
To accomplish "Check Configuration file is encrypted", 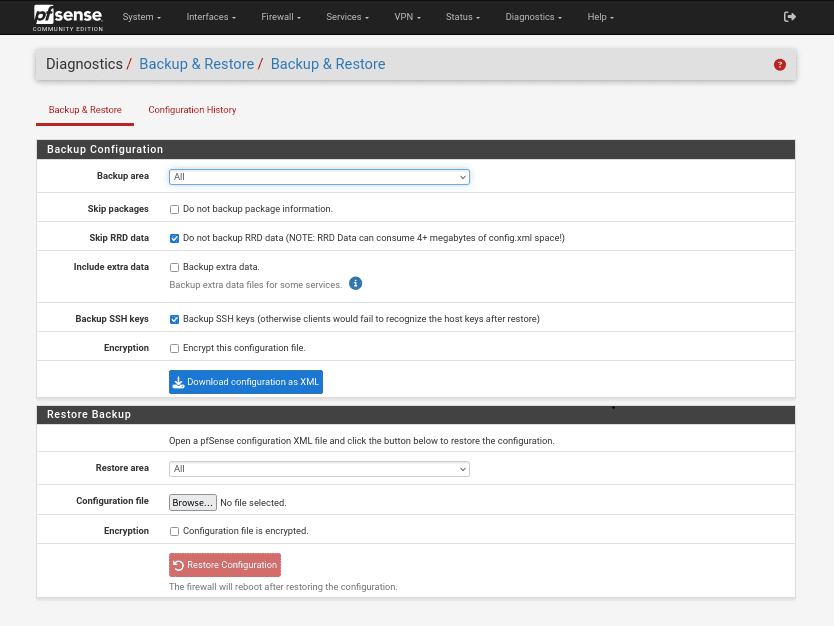I will [174, 531].
